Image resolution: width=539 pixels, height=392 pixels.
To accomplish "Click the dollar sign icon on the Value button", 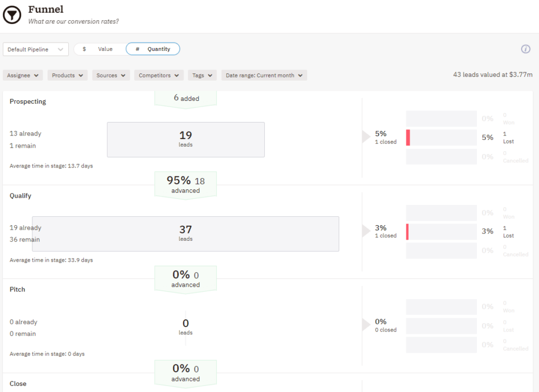I will [x=85, y=49].
